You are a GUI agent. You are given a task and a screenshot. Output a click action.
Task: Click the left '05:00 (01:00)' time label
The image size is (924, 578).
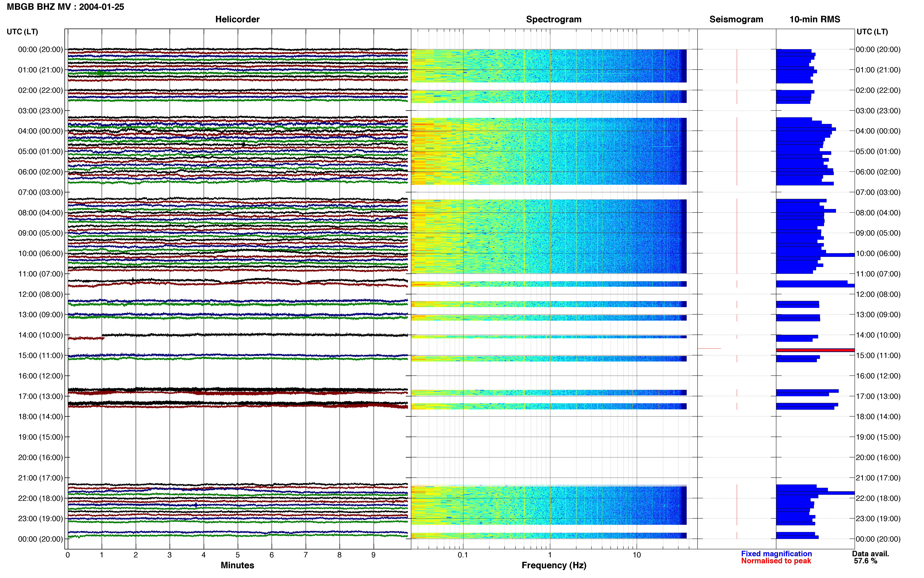40,151
